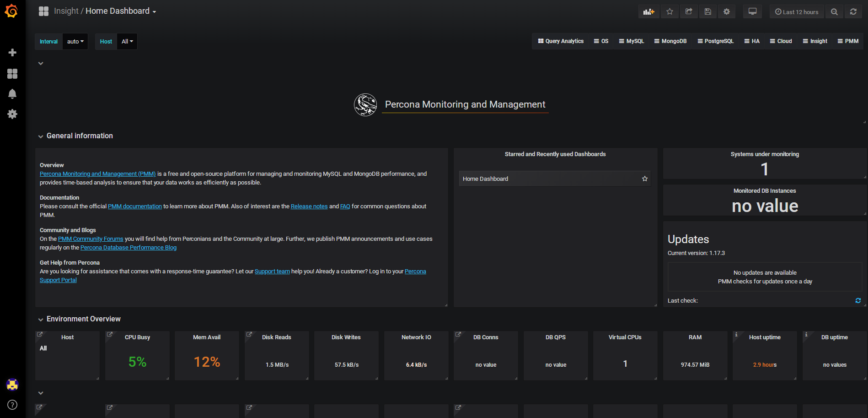
Task: Open the Release notes link
Action: tap(309, 206)
